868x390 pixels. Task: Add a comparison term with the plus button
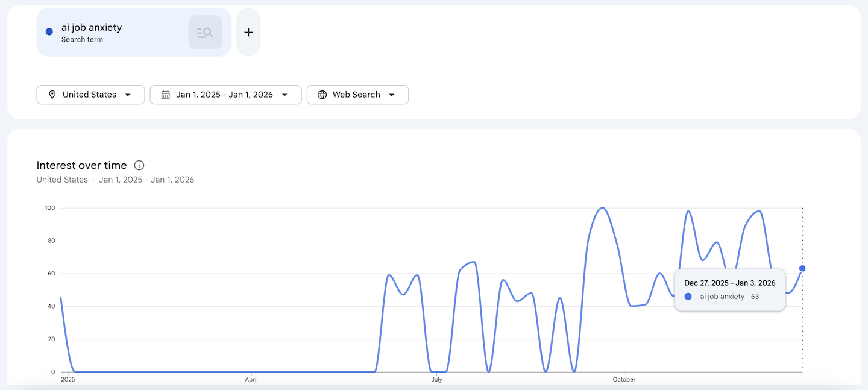(248, 33)
